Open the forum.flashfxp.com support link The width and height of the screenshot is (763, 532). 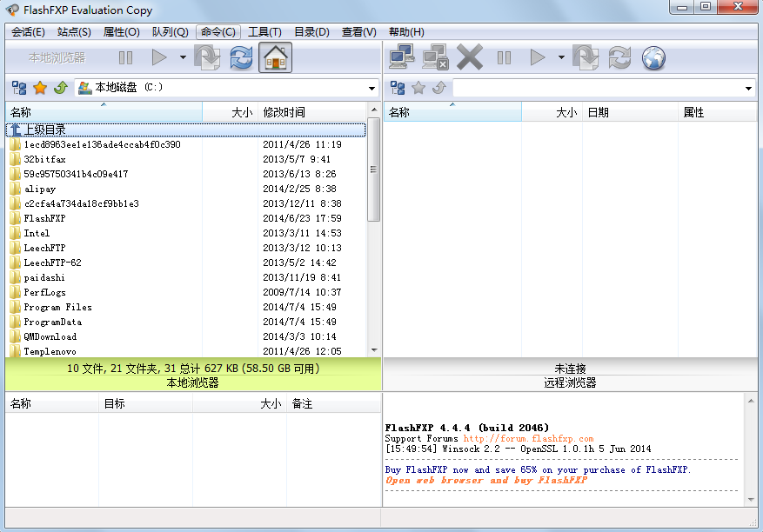point(528,439)
